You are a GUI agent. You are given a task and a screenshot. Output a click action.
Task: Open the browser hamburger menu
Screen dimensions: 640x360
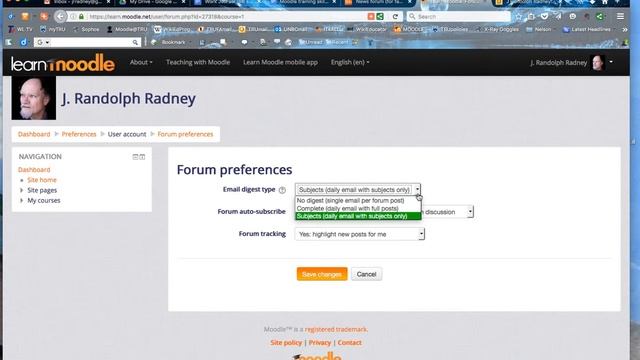click(x=620, y=17)
